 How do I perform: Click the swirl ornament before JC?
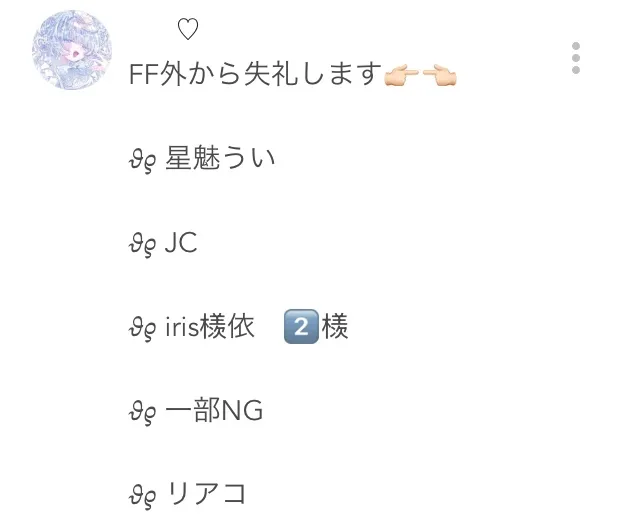142,245
